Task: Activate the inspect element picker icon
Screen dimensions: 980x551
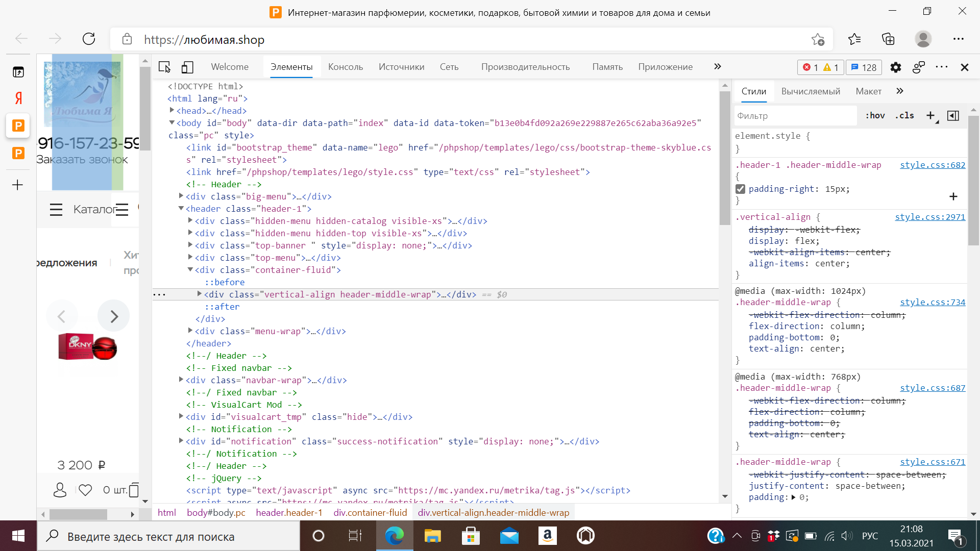Action: click(164, 67)
